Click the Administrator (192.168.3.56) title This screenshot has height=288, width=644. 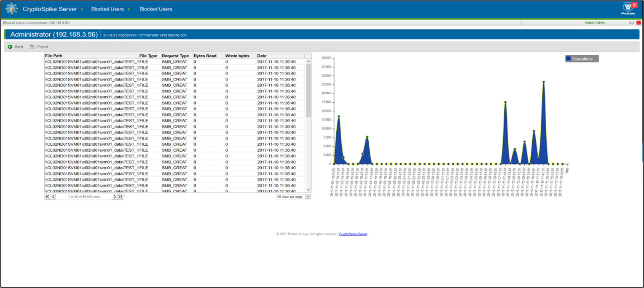pos(54,35)
